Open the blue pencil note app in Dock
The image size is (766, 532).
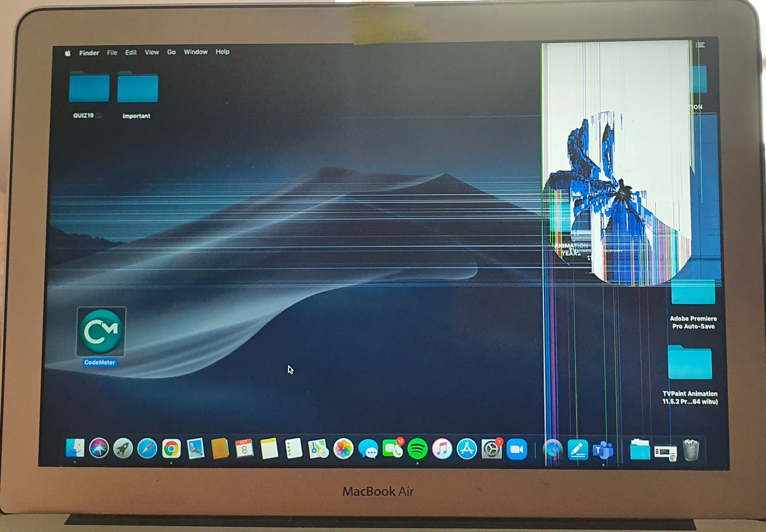tap(578, 450)
